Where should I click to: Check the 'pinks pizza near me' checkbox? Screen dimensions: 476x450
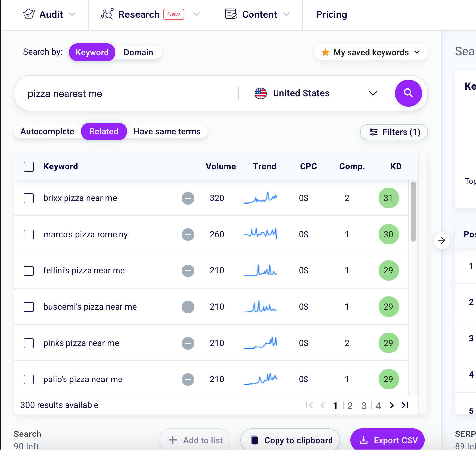(x=29, y=343)
